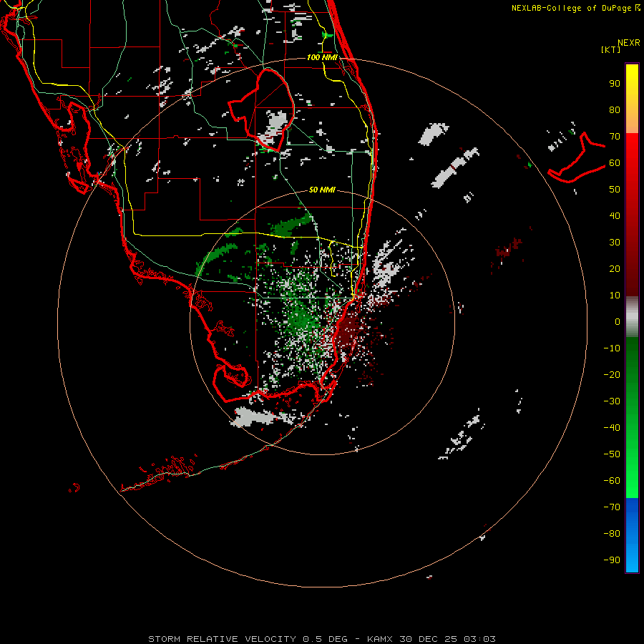
Task: Click the 03:03 timestamp in caption
Action: pyautogui.click(x=479, y=639)
